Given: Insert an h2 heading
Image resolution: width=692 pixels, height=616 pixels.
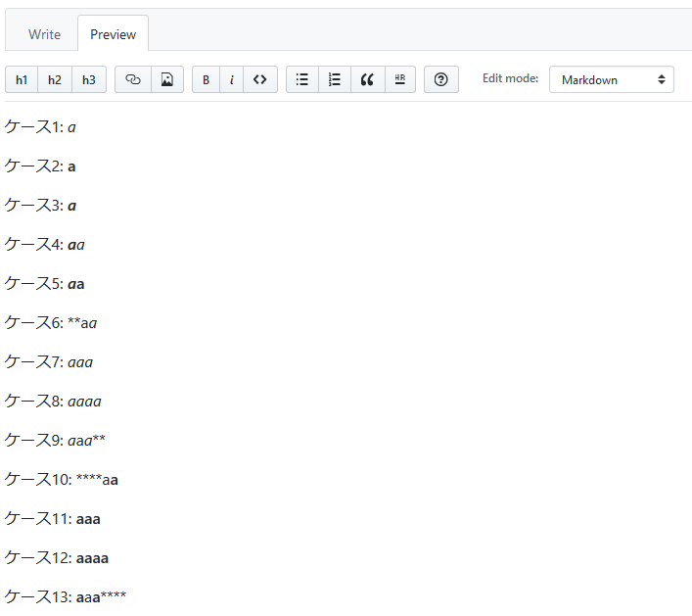Looking at the screenshot, I should (x=55, y=79).
